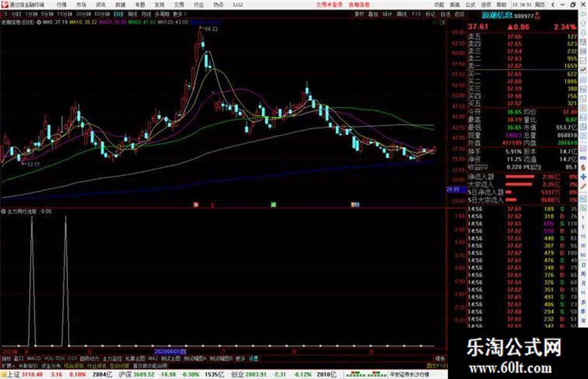Screen dimensions: 588x379
Task: Select the 月线 monthly period
Action: coord(146,14)
